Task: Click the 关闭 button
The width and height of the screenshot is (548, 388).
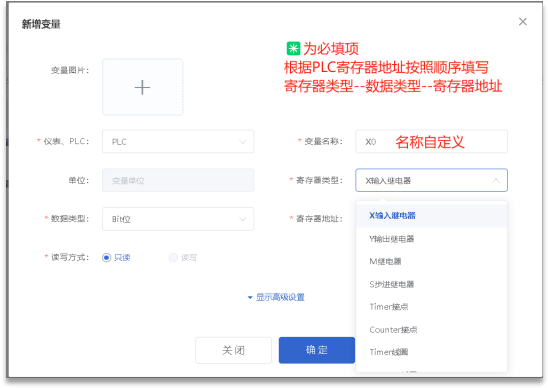Action: coord(233,350)
